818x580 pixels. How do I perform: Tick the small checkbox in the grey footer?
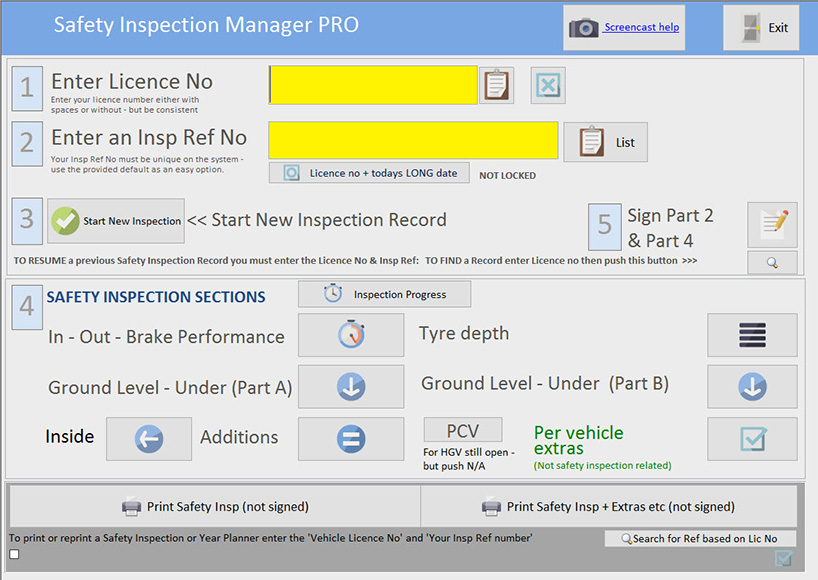coord(14,554)
